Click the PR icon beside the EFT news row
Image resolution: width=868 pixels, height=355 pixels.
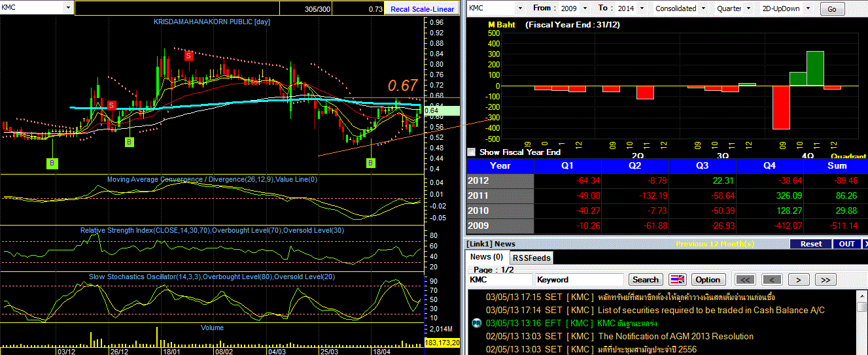476,324
